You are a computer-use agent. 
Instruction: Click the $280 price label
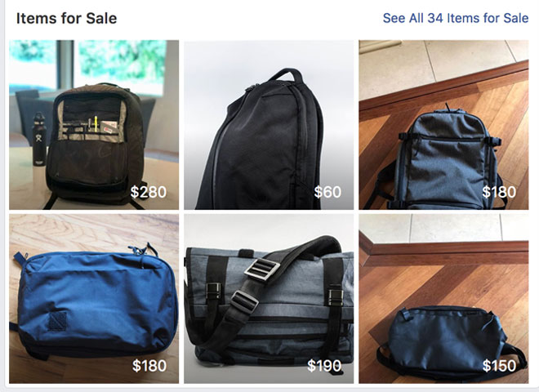pyautogui.click(x=149, y=192)
